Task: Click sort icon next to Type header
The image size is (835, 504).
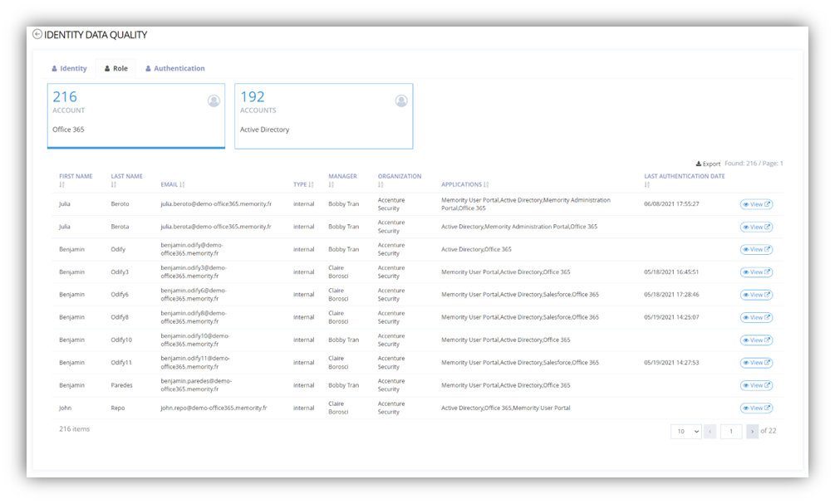Action: pyautogui.click(x=312, y=184)
